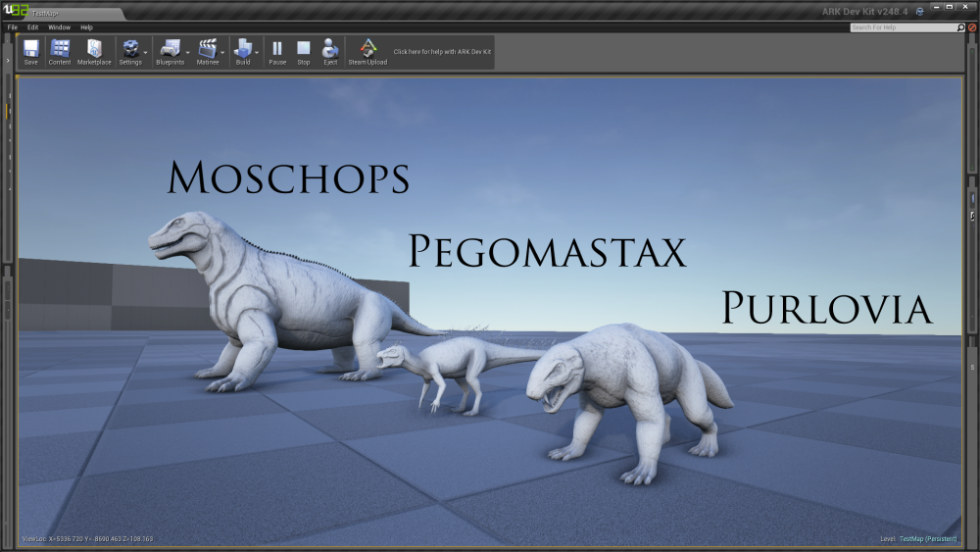This screenshot has height=552, width=980.
Task: Select the Moschops creature model
Action: click(x=281, y=300)
